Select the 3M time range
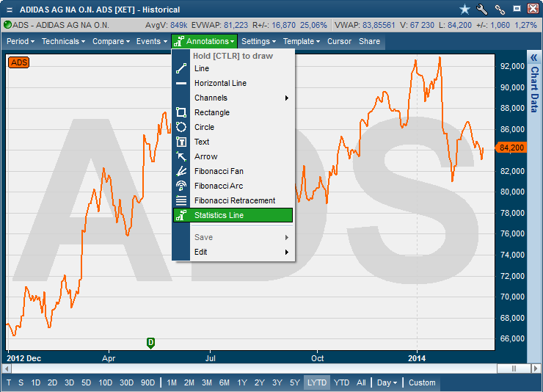This screenshot has width=543, height=392. click(207, 382)
